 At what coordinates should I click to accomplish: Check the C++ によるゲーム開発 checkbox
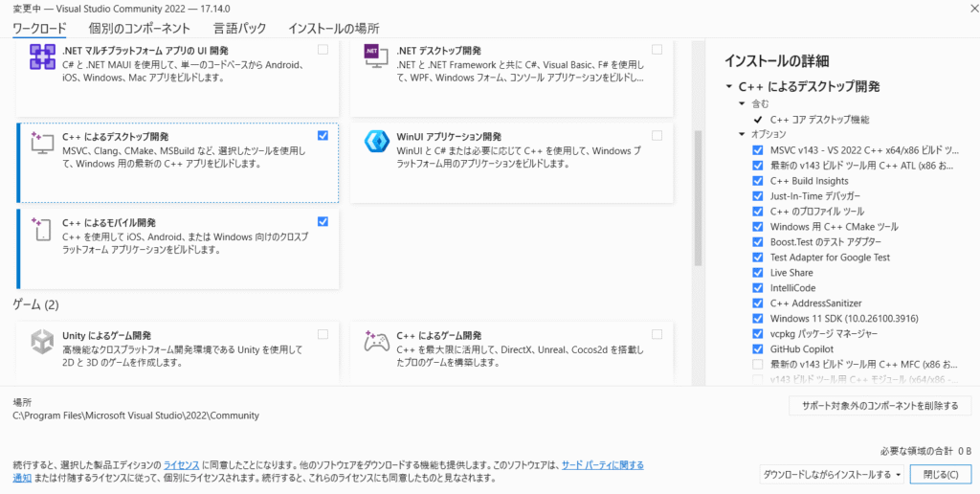coord(657,334)
